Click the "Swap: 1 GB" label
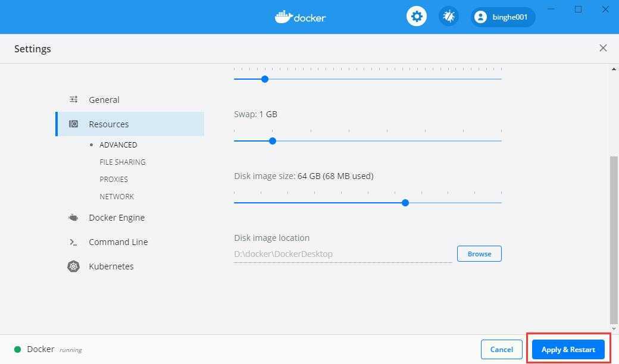Screen dimensions: 619x364 255,114
